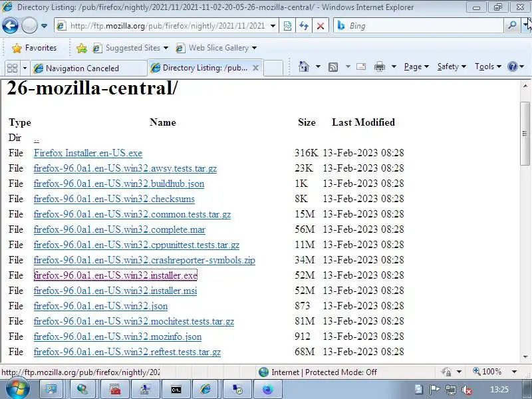This screenshot has height=399, width=532.
Task: Stop loading with the red X icon
Action: [x=321, y=26]
